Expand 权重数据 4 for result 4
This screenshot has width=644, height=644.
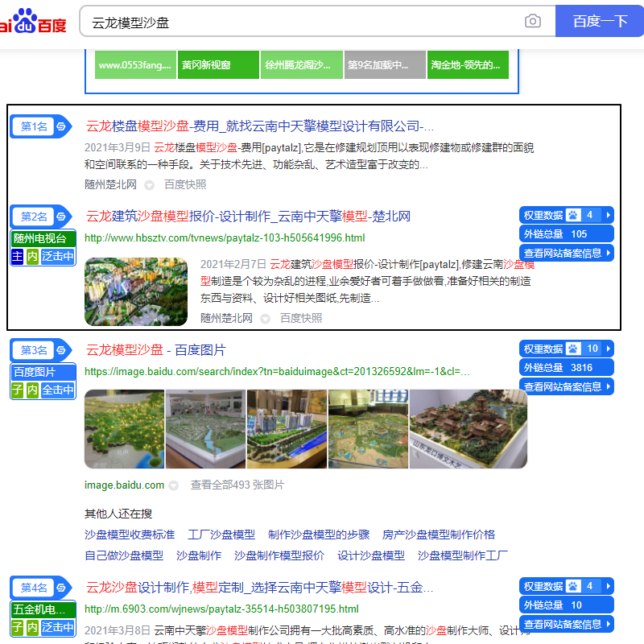567,586
